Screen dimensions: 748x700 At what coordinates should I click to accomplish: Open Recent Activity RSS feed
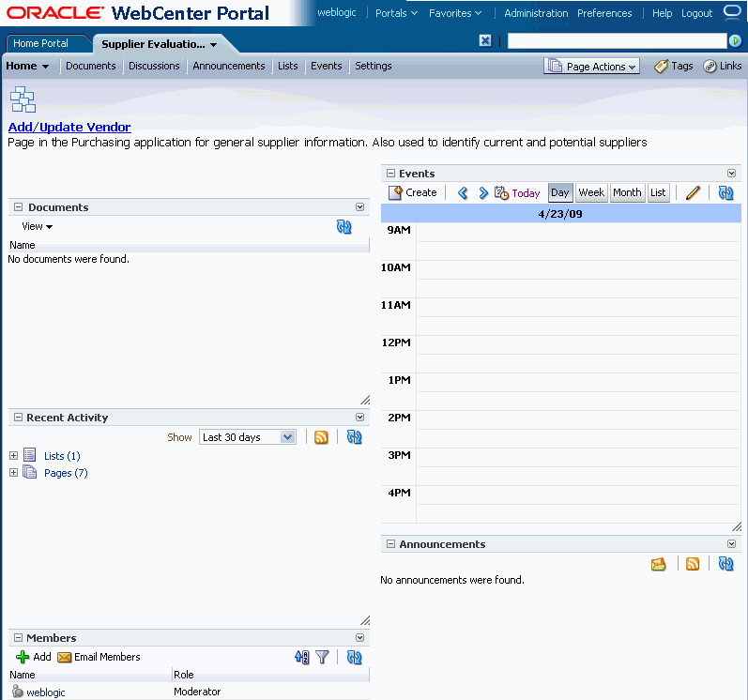(321, 437)
